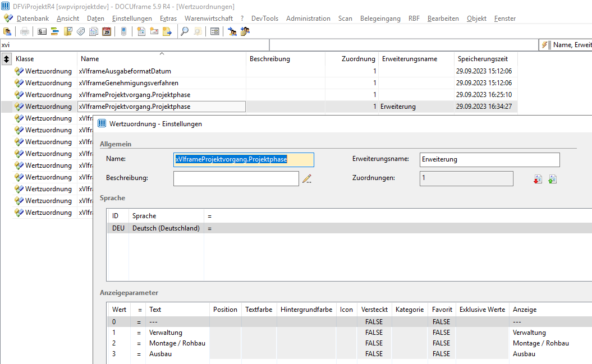
Task: Click the stacked documents toolbar icon
Action: point(94,31)
